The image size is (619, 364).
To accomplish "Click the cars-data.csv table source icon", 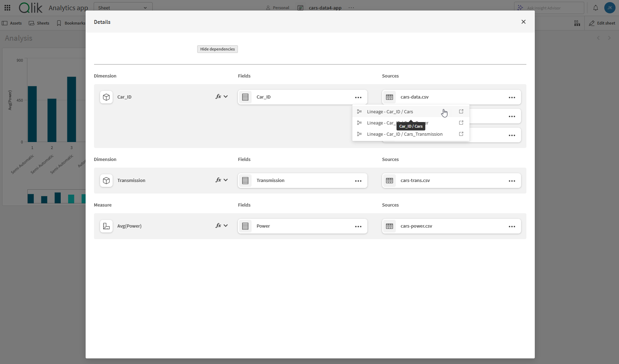I will [x=390, y=97].
